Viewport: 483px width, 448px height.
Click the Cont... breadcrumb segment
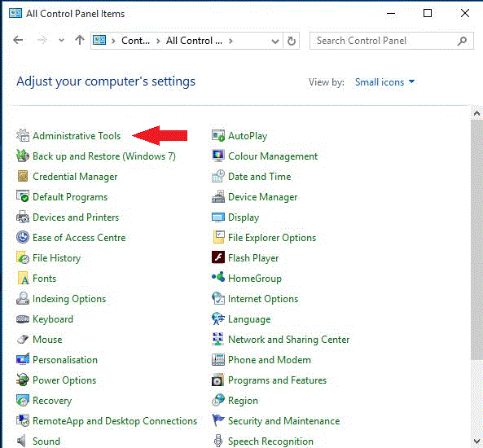(135, 41)
